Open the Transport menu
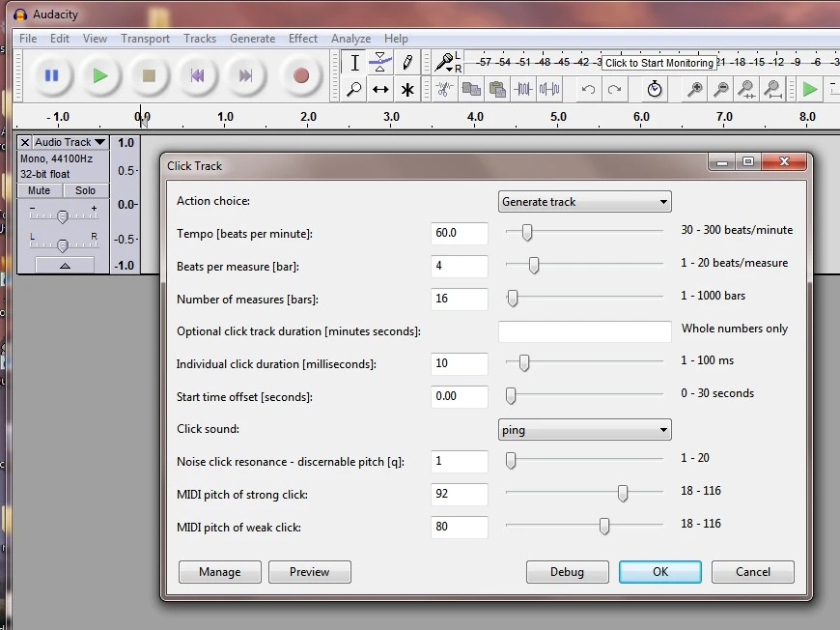The width and height of the screenshot is (840, 630). pyautogui.click(x=145, y=39)
